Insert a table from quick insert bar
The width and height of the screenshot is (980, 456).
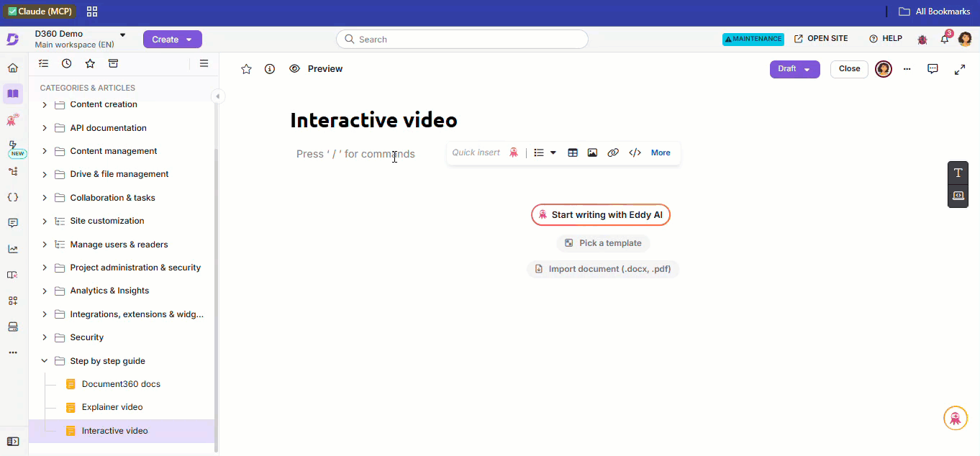click(573, 152)
